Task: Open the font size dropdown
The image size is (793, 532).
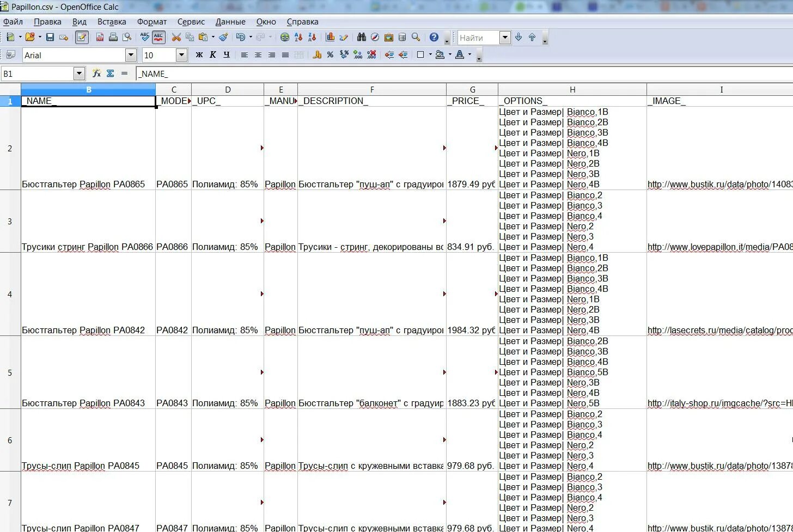Action: [182, 55]
